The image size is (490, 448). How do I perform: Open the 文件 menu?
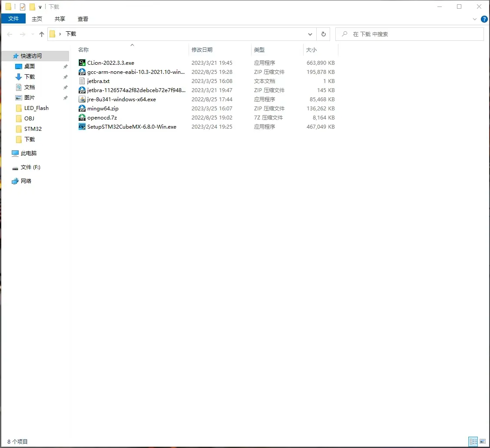pos(13,19)
